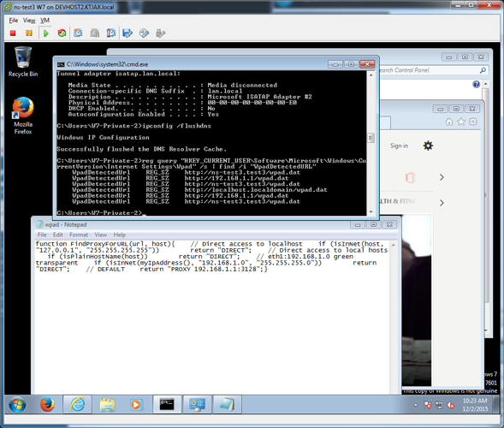Launch Firefox from the taskbar
Viewport: 504px width, 428px height.
tap(47, 405)
